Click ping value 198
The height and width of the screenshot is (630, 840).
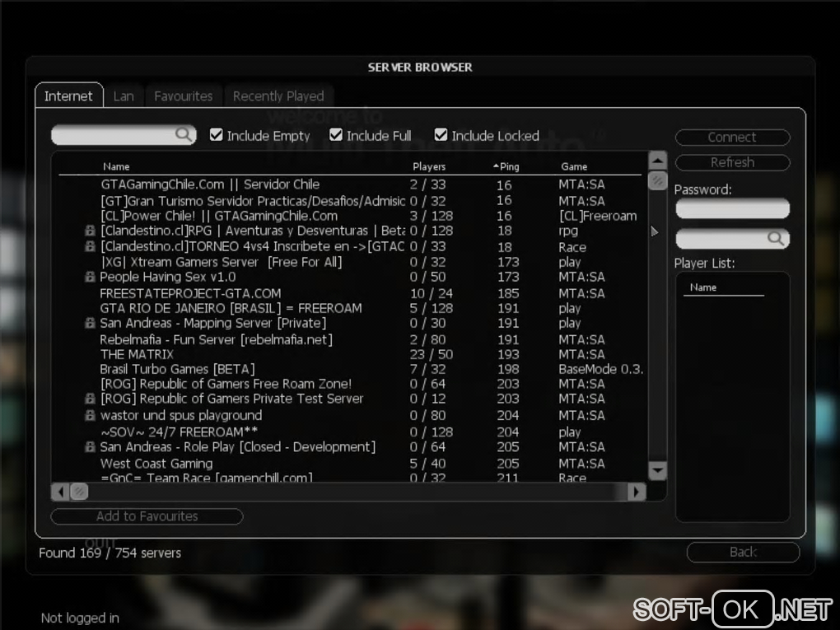[x=508, y=369]
